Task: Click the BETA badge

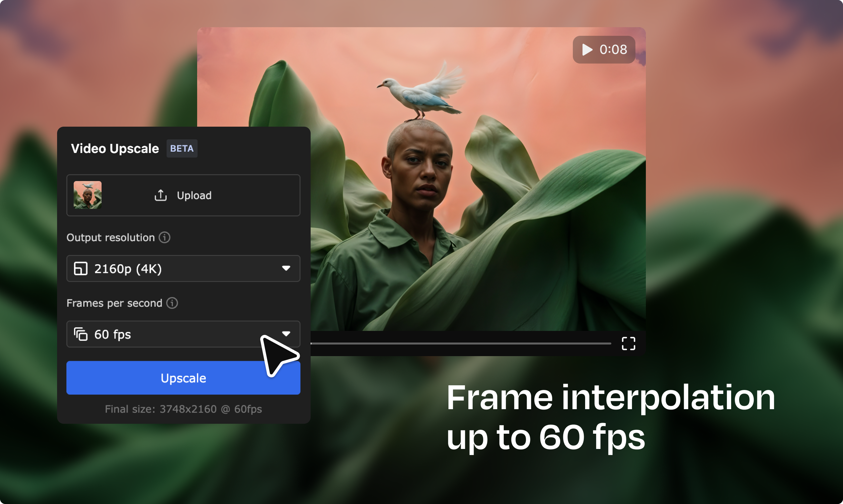Action: coord(182,149)
